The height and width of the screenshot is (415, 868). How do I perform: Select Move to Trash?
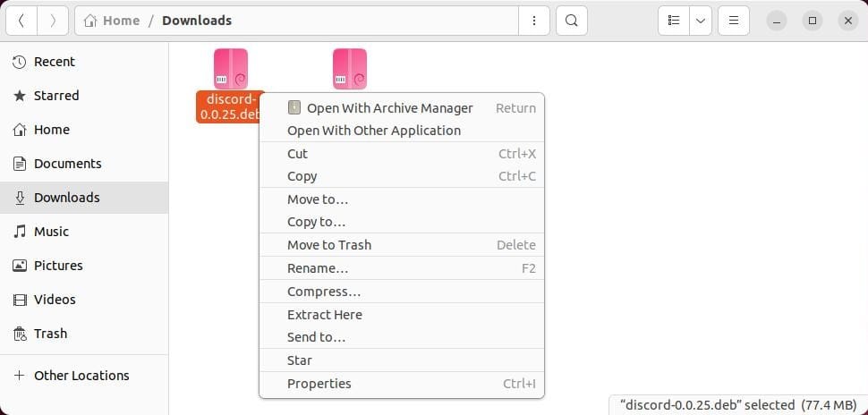(x=402, y=245)
